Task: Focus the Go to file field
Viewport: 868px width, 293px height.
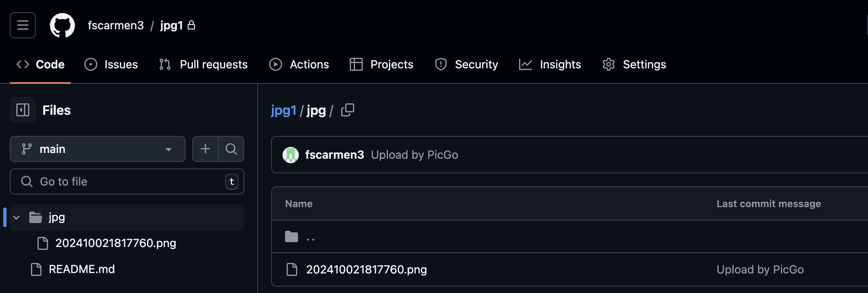Action: coord(127,181)
